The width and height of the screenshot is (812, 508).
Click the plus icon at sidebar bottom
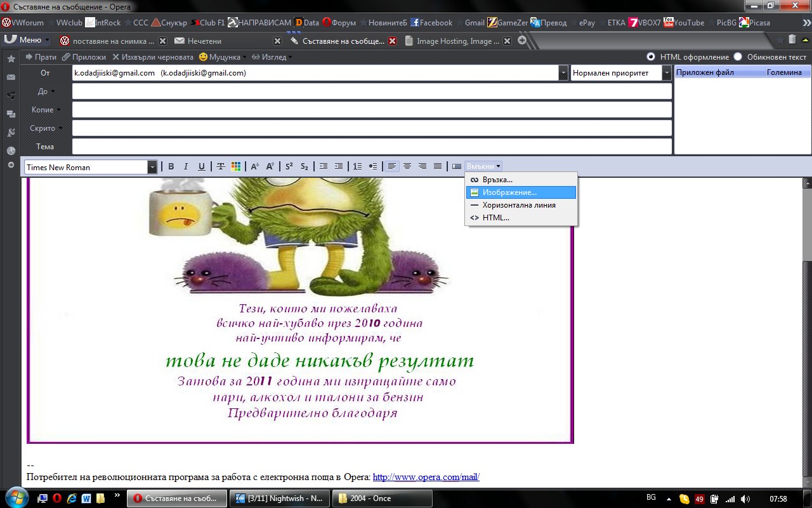tap(11, 165)
